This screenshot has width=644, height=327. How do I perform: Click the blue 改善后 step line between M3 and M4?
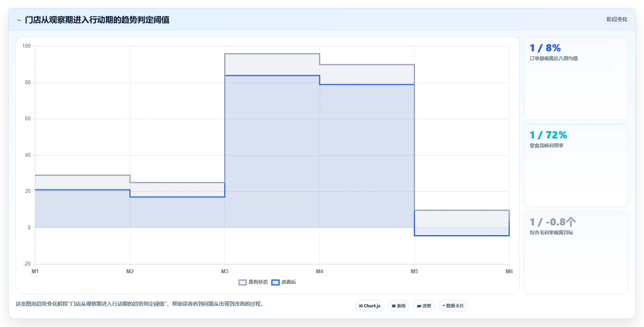[x=272, y=75]
